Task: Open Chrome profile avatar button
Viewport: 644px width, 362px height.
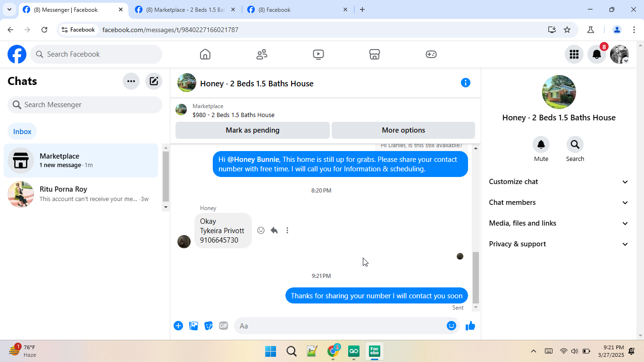Action: tap(617, 30)
